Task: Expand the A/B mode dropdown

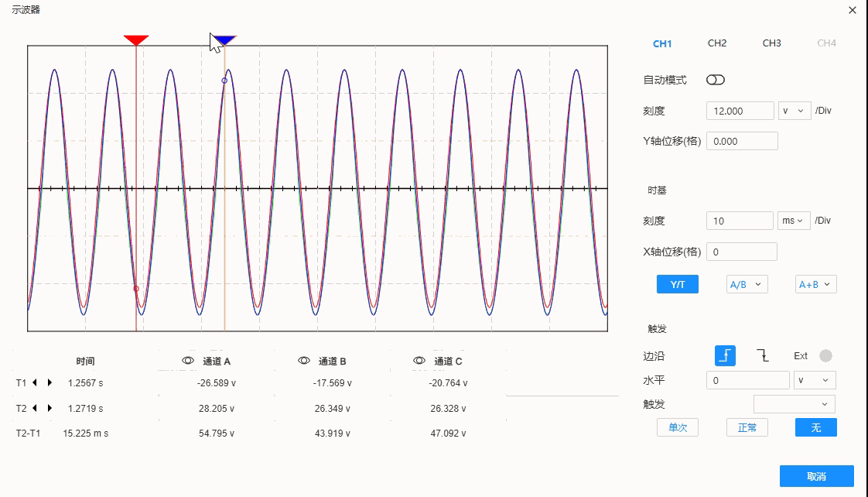Action: pos(747,284)
